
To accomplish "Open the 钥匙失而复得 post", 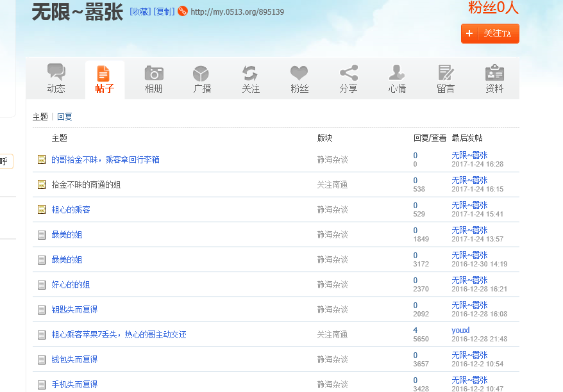I will [x=74, y=309].
